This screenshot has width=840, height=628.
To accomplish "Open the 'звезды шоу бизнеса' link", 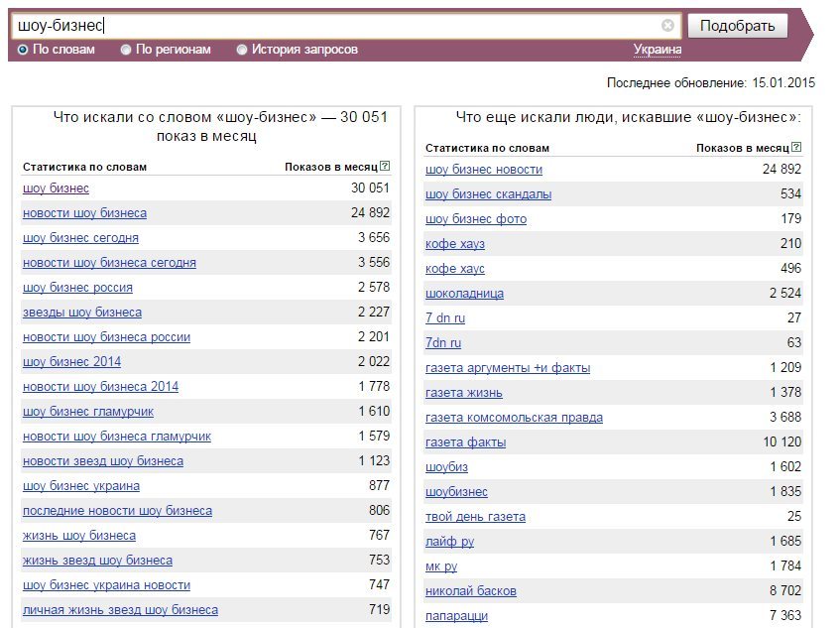I will tap(82, 312).
